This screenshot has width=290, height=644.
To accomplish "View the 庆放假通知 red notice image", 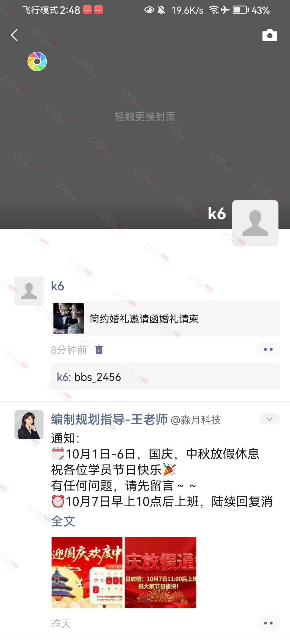I will (160, 572).
